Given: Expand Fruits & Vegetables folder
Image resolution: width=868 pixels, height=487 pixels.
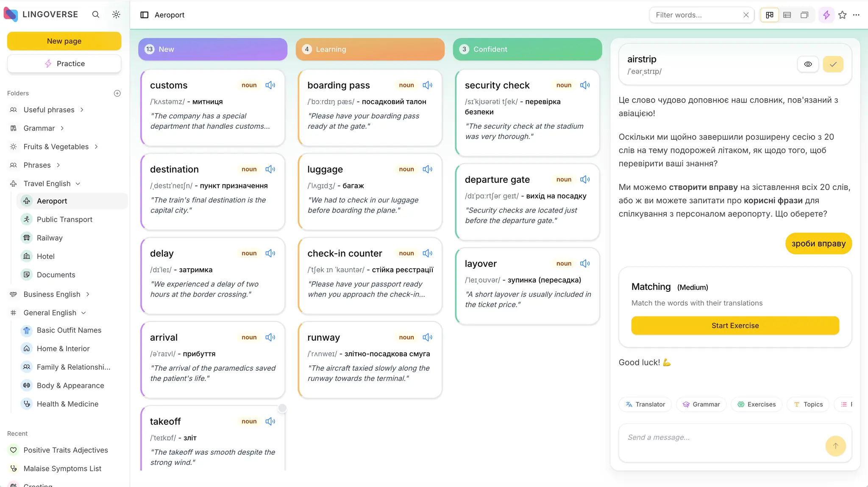Looking at the screenshot, I should tap(96, 147).
